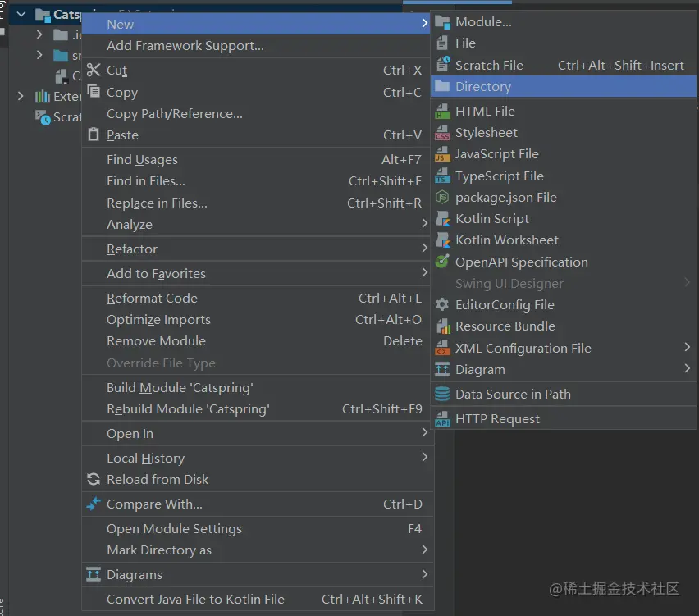This screenshot has height=616, width=699.
Task: Expand the External Libraries tree node
Action: [x=21, y=96]
